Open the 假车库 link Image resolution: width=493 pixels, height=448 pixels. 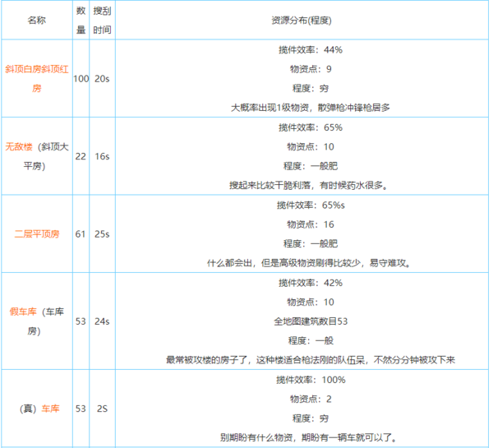point(23,312)
